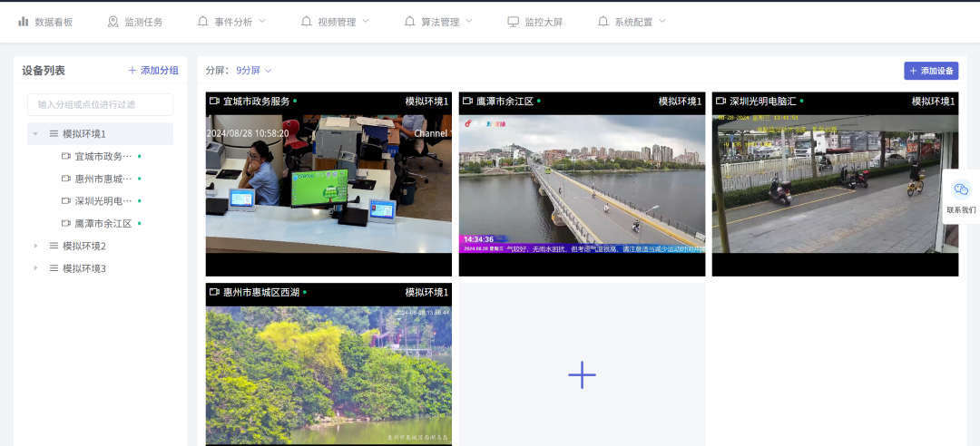980x446 pixels.
Task: Click the 数据看板 bar chart icon
Action: tap(24, 22)
